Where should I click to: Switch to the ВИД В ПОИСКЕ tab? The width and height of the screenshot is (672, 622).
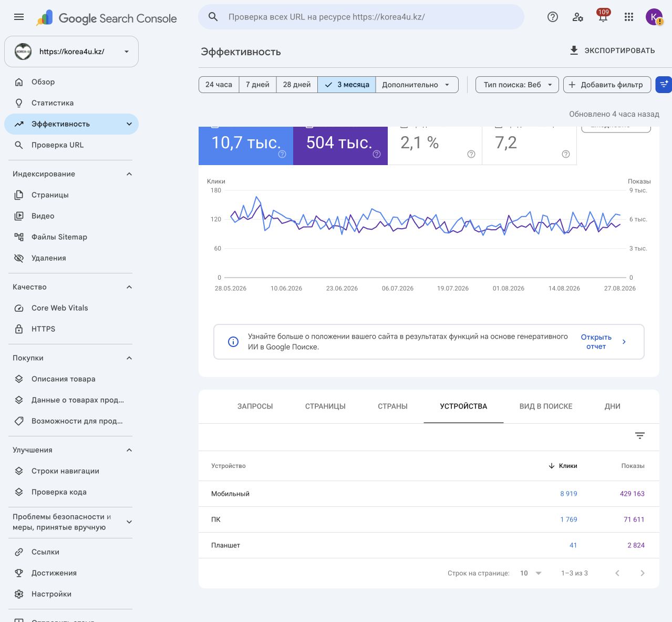(546, 406)
